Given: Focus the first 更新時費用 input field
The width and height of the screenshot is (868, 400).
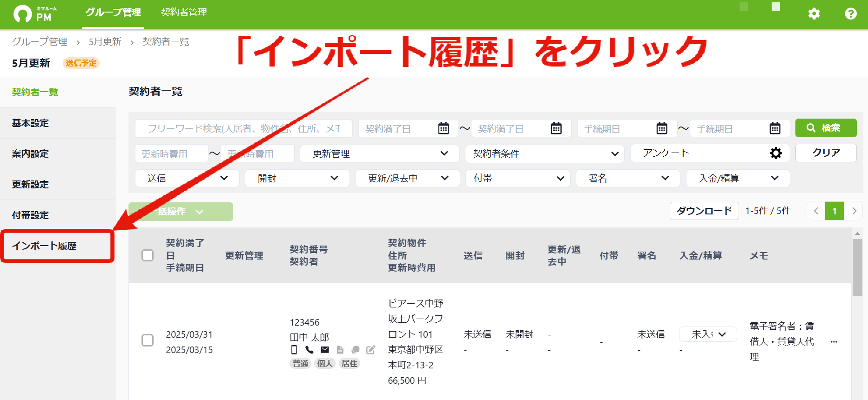Looking at the screenshot, I should tap(172, 153).
